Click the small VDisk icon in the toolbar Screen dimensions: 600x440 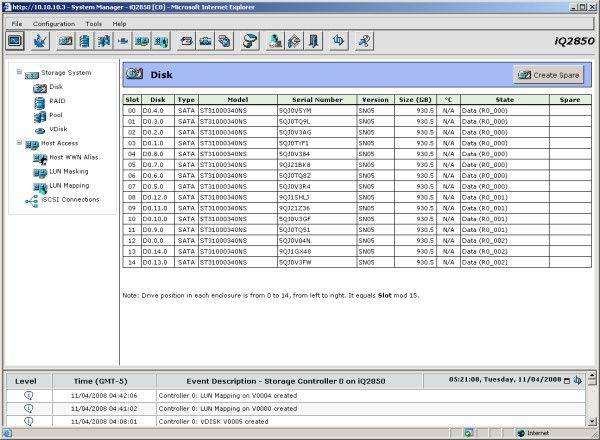123,41
